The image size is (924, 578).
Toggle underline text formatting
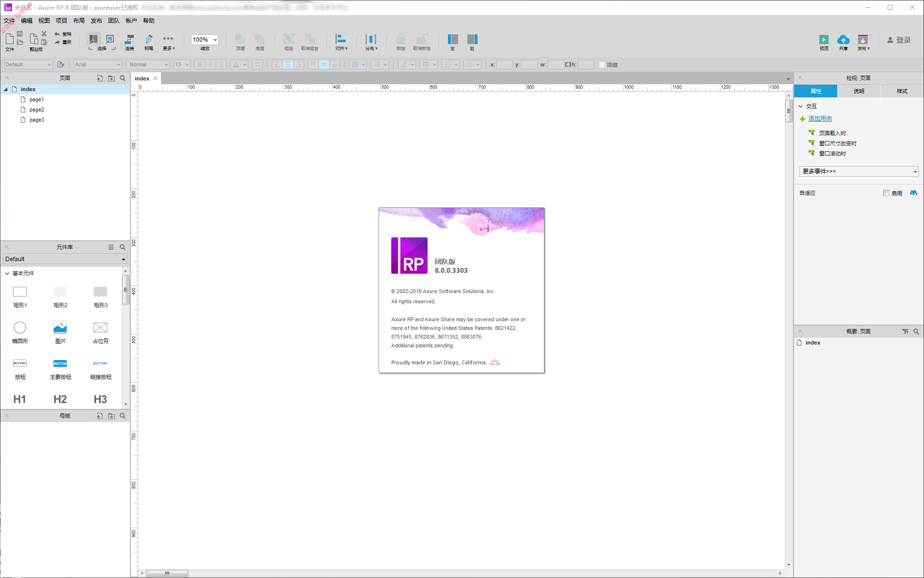[x=221, y=64]
